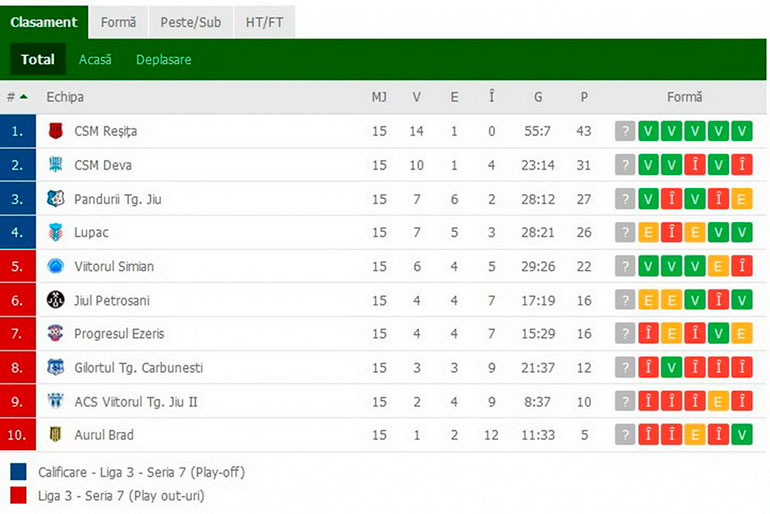770x514 pixels.
Task: Show the Deplasare away standings
Action: tap(164, 59)
